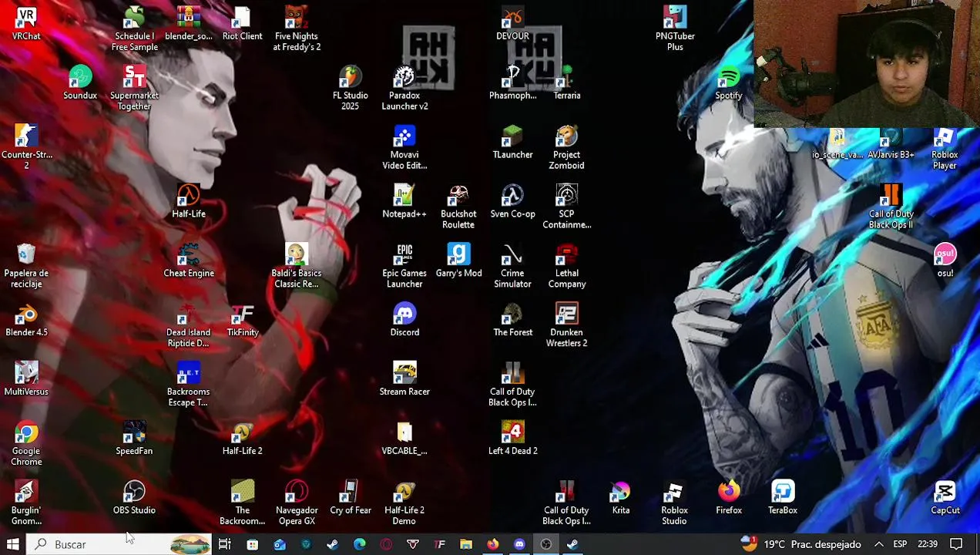Open the notification center in taskbar

click(x=956, y=544)
